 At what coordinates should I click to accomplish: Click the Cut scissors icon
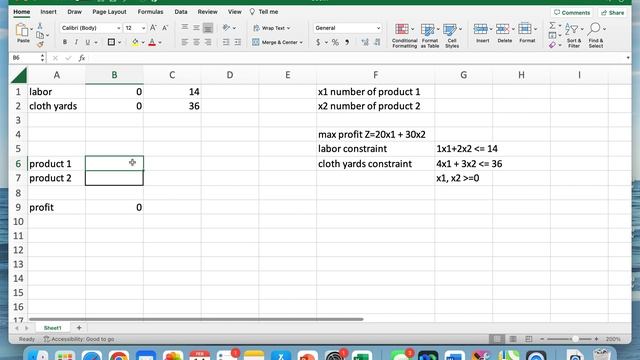pos(40,26)
